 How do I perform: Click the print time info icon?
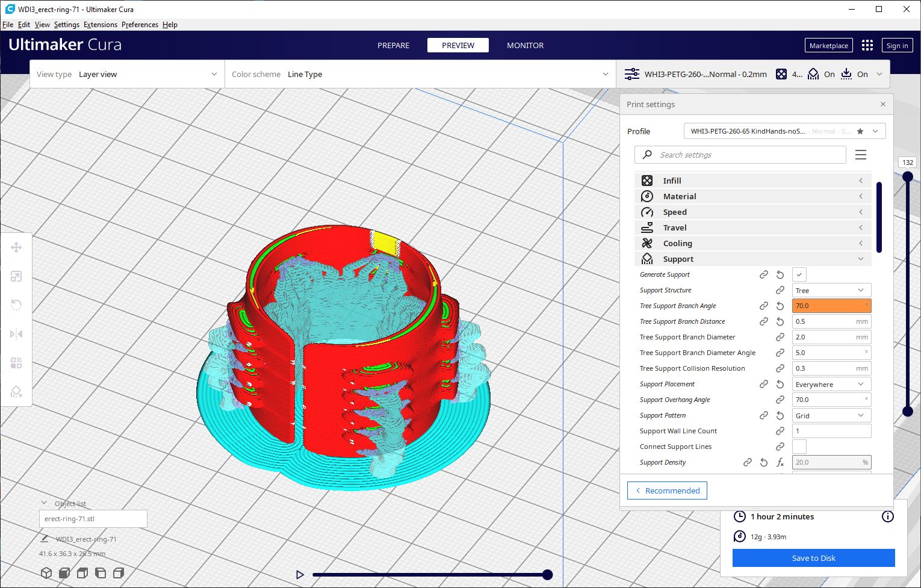pos(887,516)
